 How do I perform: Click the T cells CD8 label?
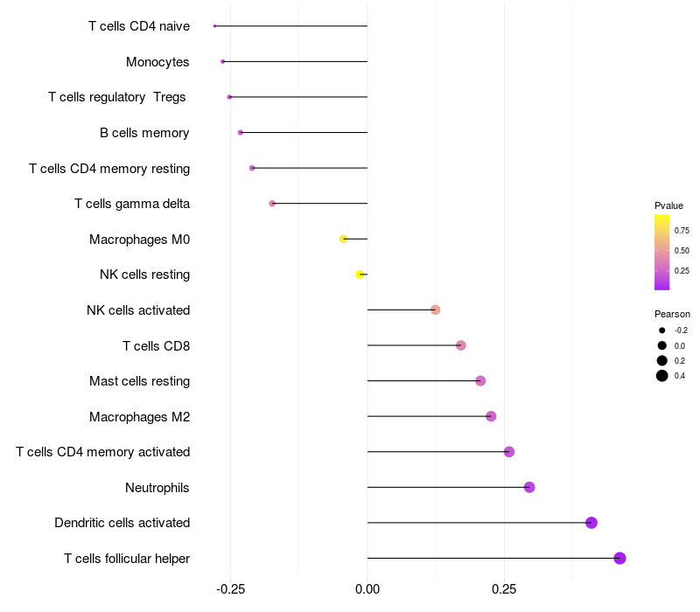pos(157,346)
